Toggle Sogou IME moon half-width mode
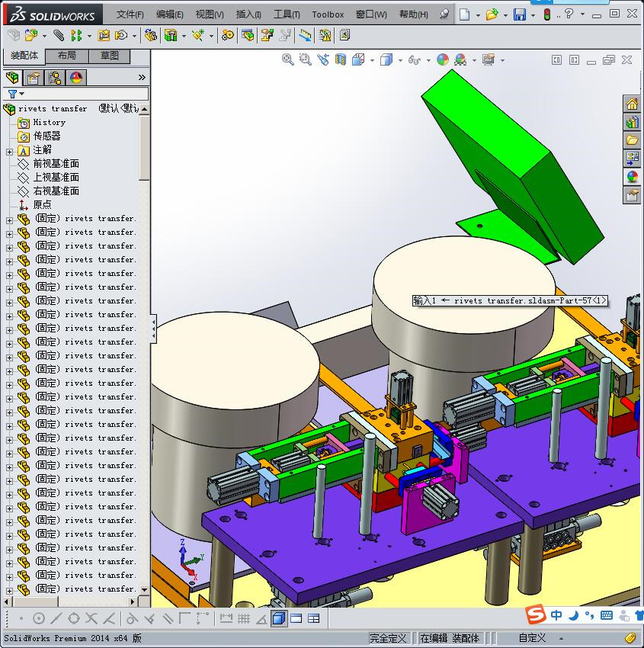Screen dimensions: 644x648 [x=573, y=615]
